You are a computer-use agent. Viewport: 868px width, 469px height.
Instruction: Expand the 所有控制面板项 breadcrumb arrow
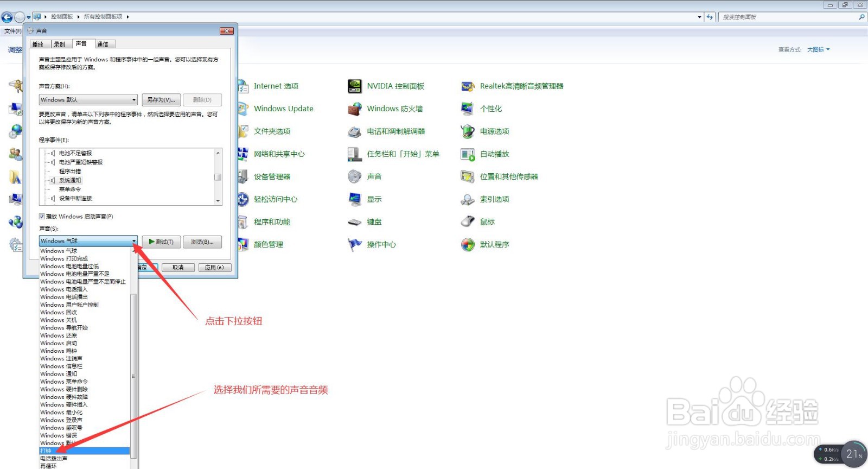point(127,17)
